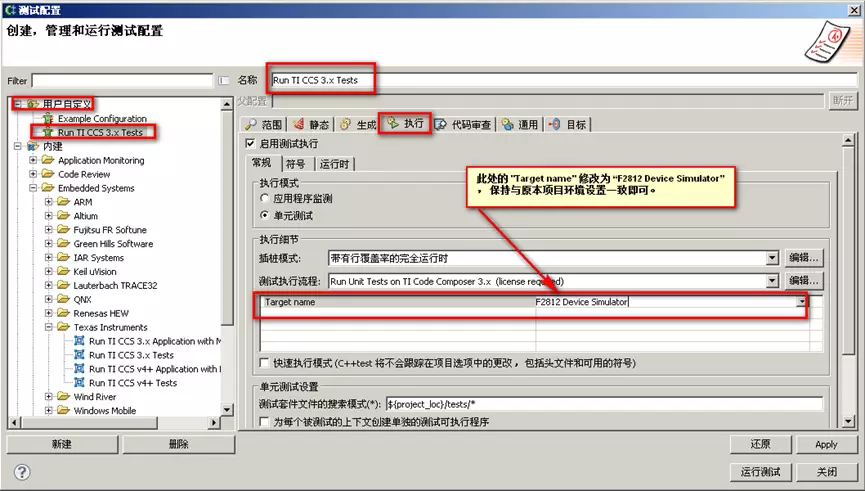Open the 测试执行流程 dropdown
Image resolution: width=865 pixels, height=491 pixels.
pos(772,281)
